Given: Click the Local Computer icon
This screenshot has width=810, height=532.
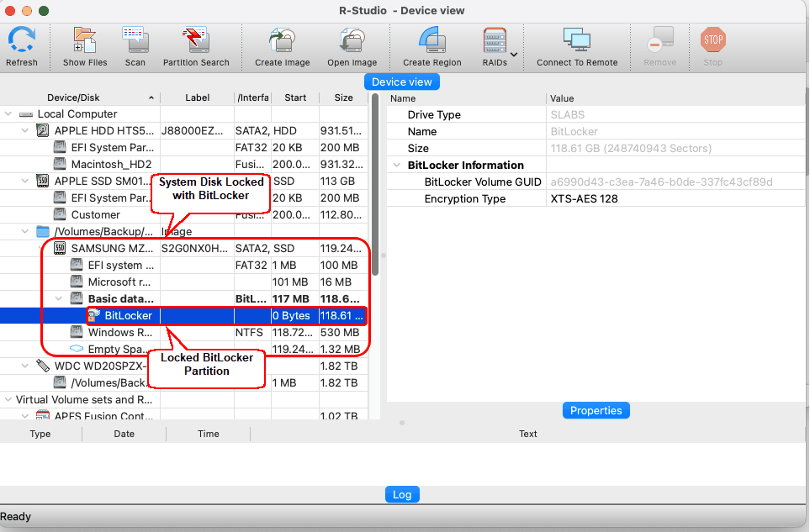Looking at the screenshot, I should click(26, 114).
